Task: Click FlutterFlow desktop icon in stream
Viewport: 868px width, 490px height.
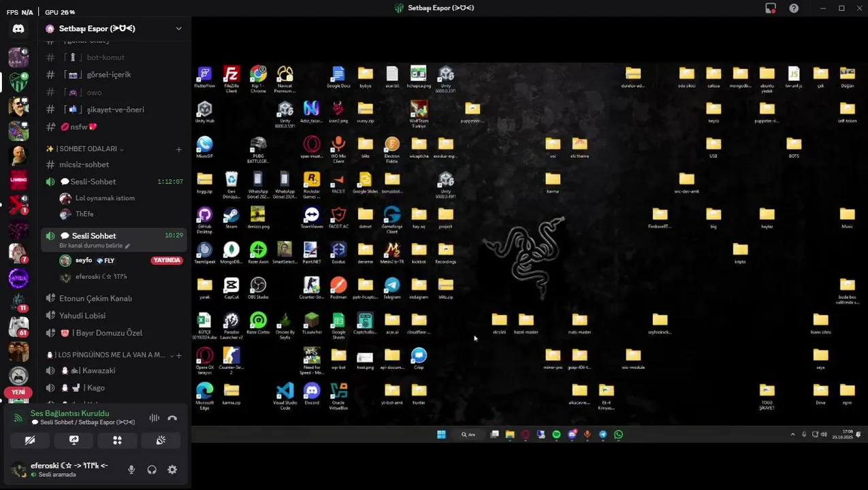Action: click(204, 78)
